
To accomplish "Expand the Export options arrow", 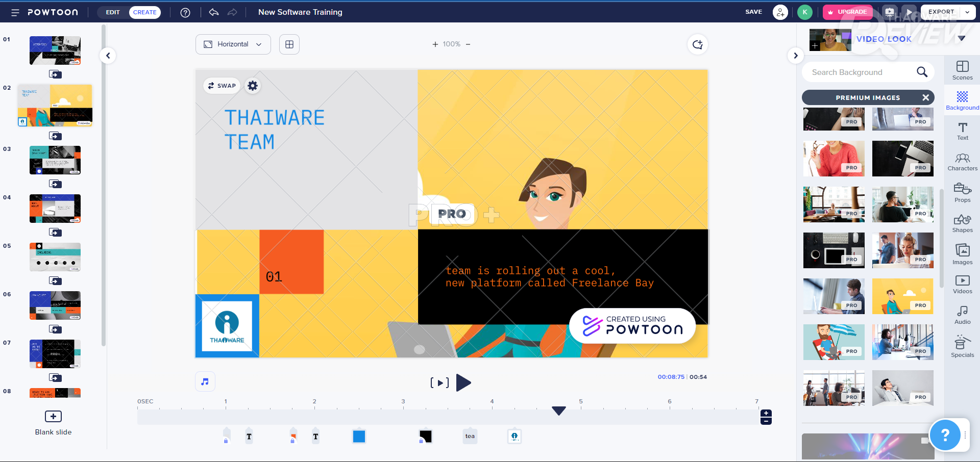I will 967,12.
